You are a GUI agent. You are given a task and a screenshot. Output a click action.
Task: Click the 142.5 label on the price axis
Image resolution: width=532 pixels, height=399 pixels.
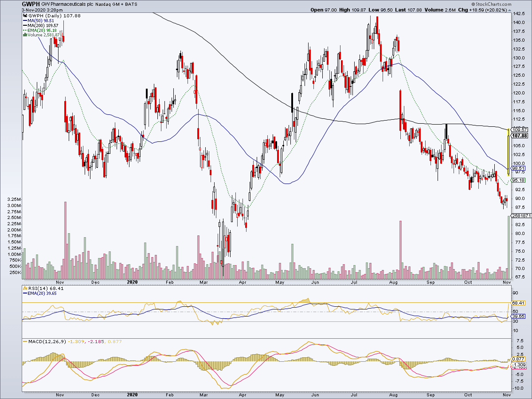pos(518,14)
